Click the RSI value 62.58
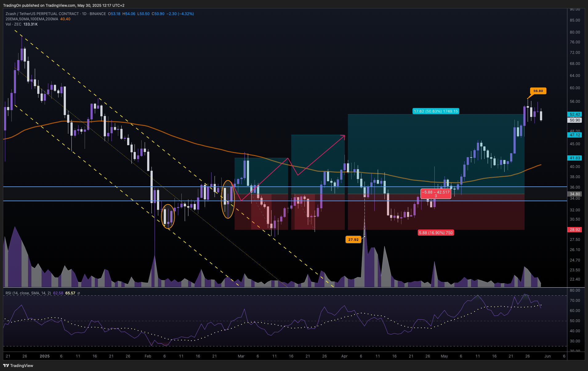The height and width of the screenshot is (371, 588). point(58,293)
